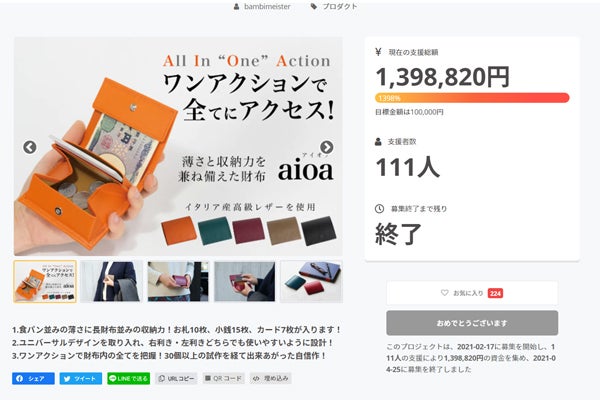Click the orange funding progress bar
600x400 pixels.
[472, 98]
